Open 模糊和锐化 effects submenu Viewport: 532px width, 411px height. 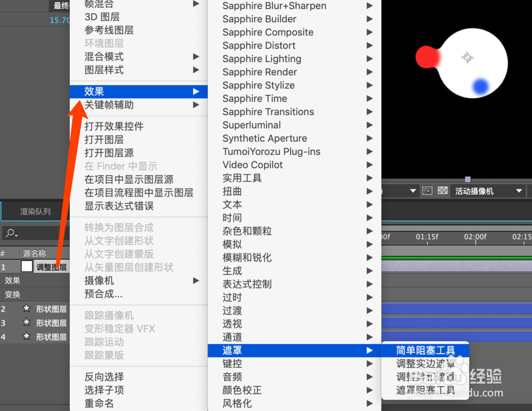[x=295, y=257]
